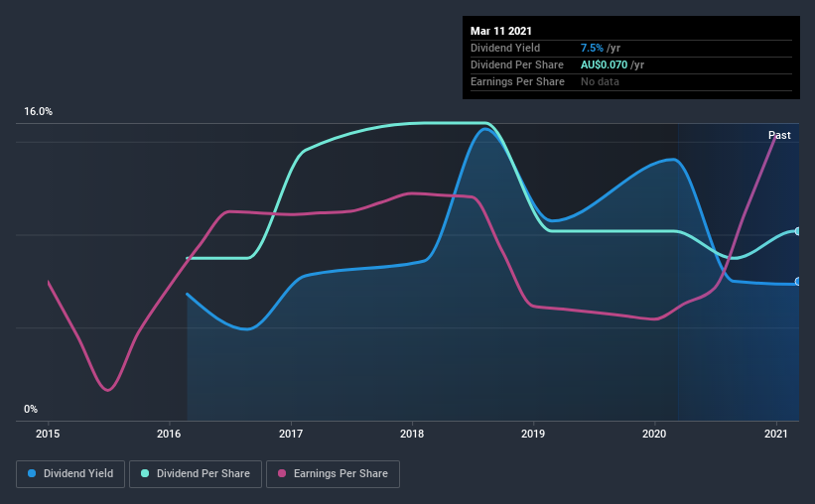Image resolution: width=815 pixels, height=504 pixels.
Task: Click the 16.0% y-axis label
Action: click(x=38, y=112)
